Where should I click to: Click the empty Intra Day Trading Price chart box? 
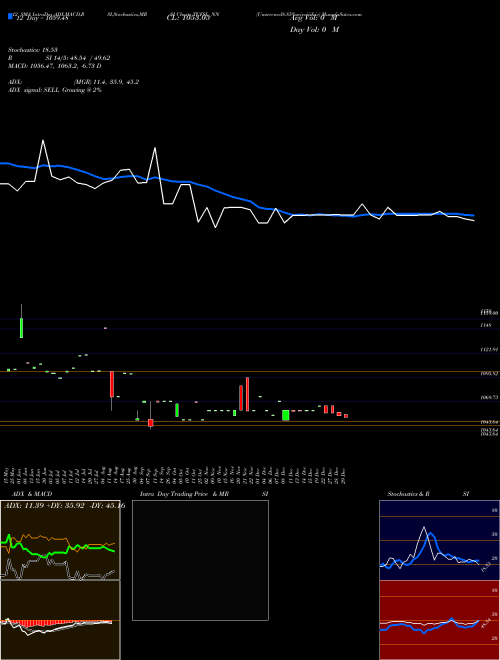tap(200, 560)
